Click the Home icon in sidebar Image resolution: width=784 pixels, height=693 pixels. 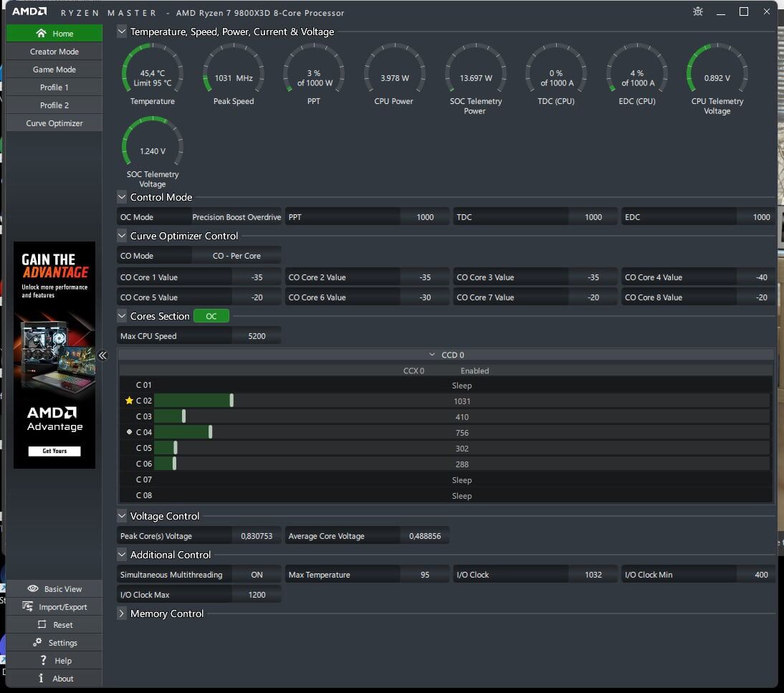[41, 33]
